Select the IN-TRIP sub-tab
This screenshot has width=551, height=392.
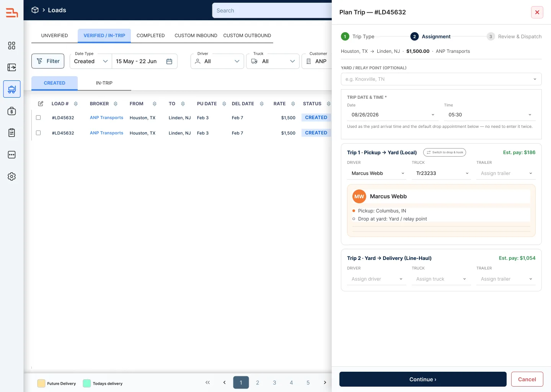pos(104,83)
